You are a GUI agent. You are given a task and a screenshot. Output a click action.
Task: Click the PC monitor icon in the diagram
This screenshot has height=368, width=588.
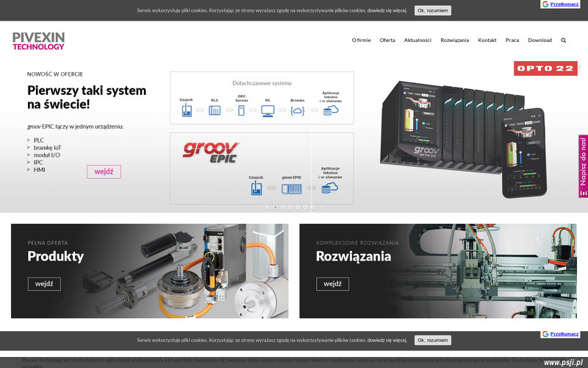pyautogui.click(x=268, y=111)
